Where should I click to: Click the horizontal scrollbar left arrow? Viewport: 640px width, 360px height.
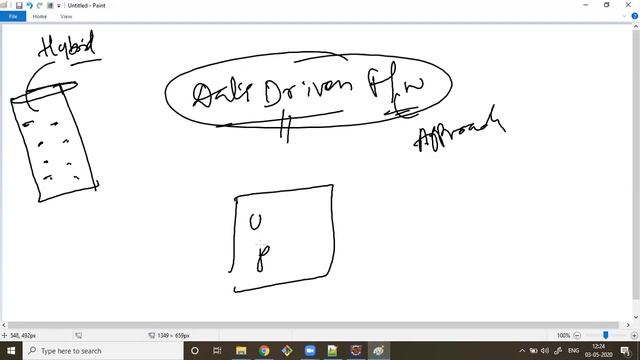click(4, 325)
